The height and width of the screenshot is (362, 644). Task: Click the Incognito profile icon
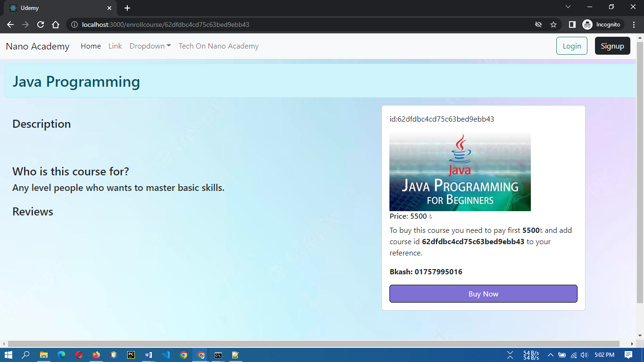tap(587, 24)
